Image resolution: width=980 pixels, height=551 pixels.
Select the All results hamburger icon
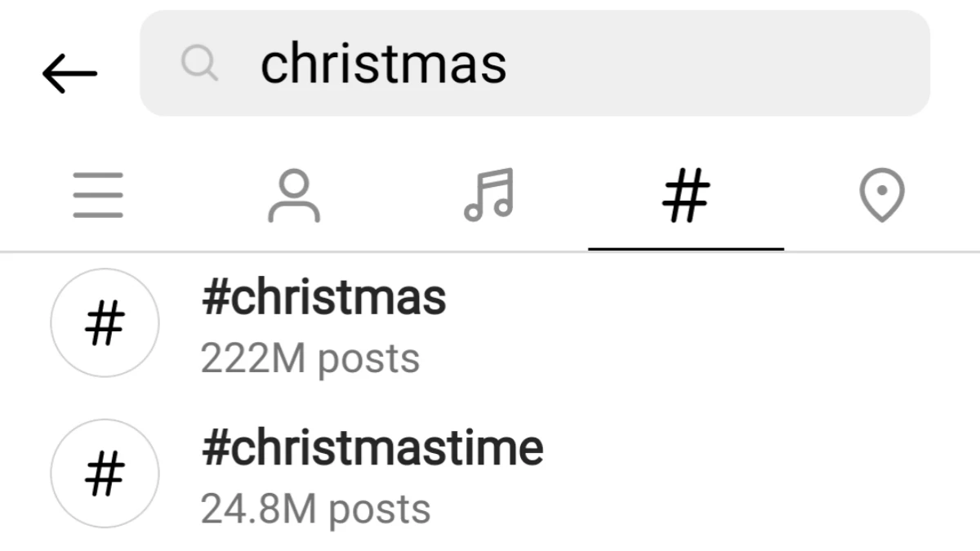click(x=98, y=194)
